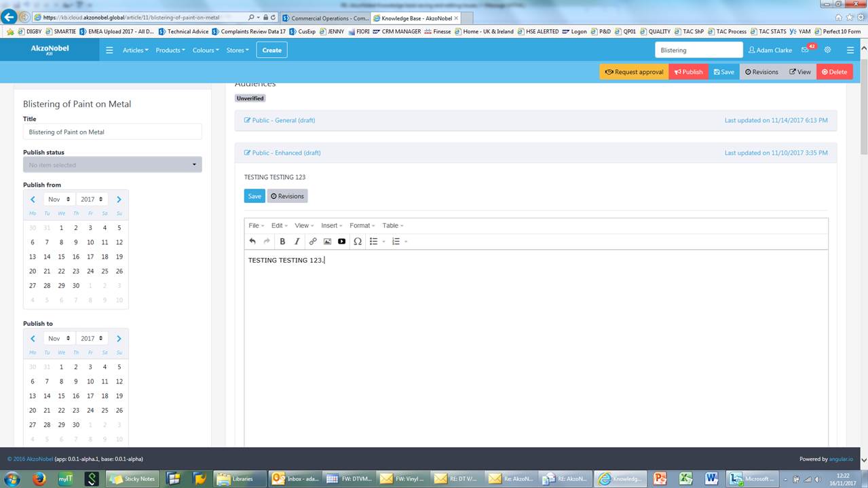Image resolution: width=868 pixels, height=488 pixels.
Task: Open settings gear in the header
Action: coord(827,50)
